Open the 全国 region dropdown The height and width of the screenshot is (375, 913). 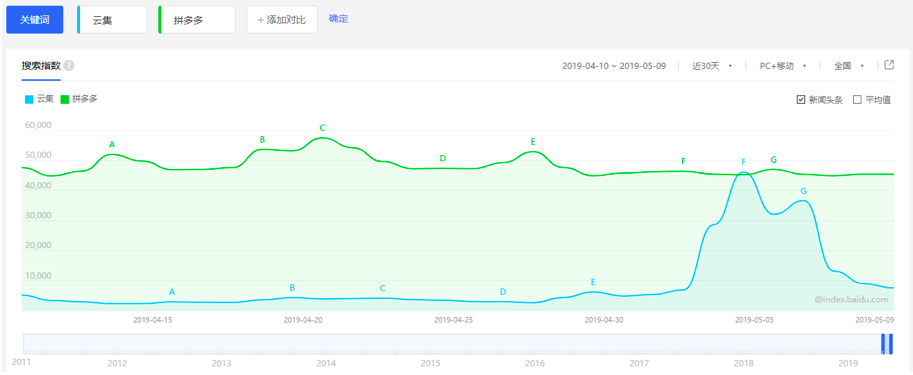(849, 66)
